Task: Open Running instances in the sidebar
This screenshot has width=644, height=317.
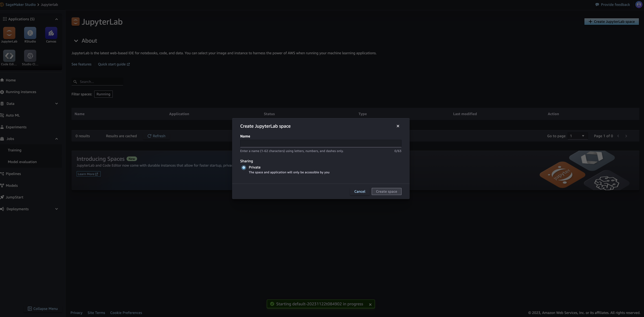Action: tap(21, 92)
